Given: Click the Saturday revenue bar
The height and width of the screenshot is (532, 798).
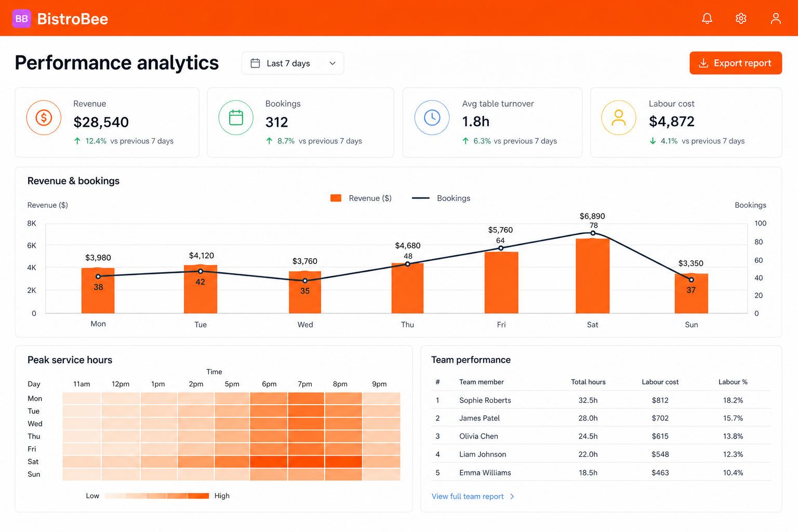Looking at the screenshot, I should [593, 276].
